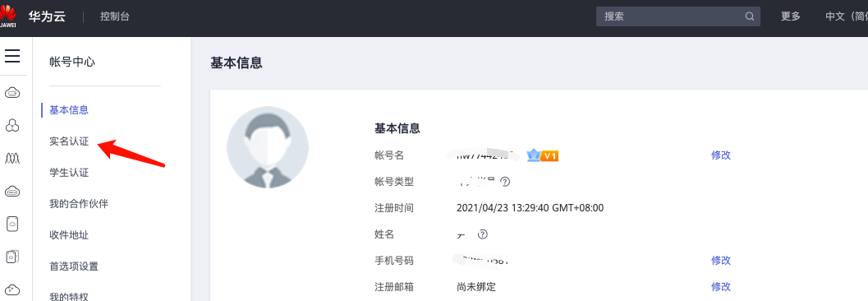
Task: Click the cloud speed icon at sidebar bottom
Action: (x=12, y=289)
